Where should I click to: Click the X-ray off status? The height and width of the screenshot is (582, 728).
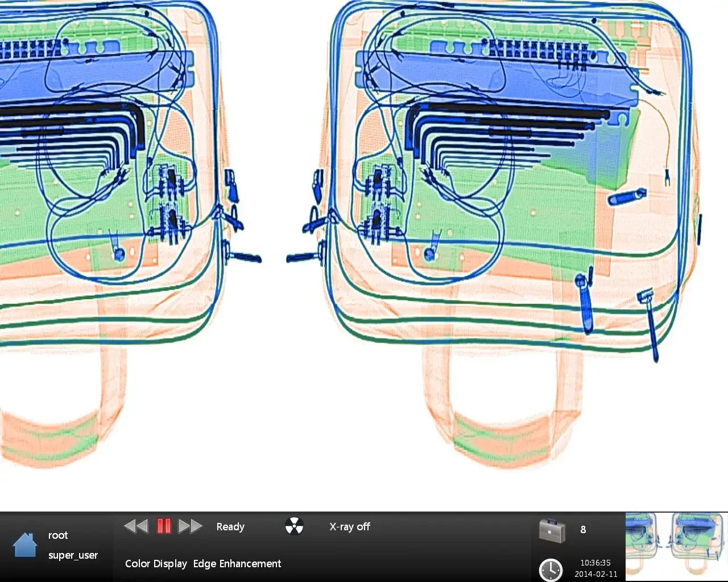[x=350, y=527]
